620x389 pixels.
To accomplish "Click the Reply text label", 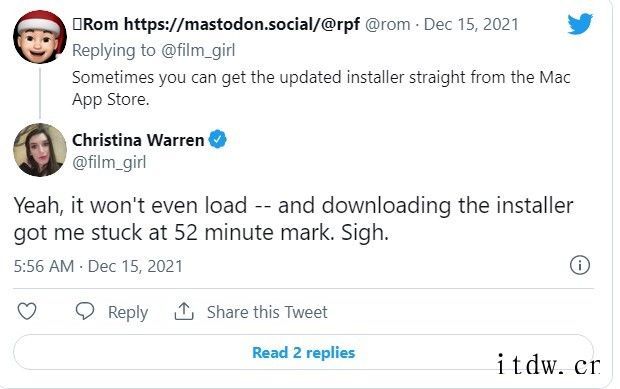I will tap(128, 312).
